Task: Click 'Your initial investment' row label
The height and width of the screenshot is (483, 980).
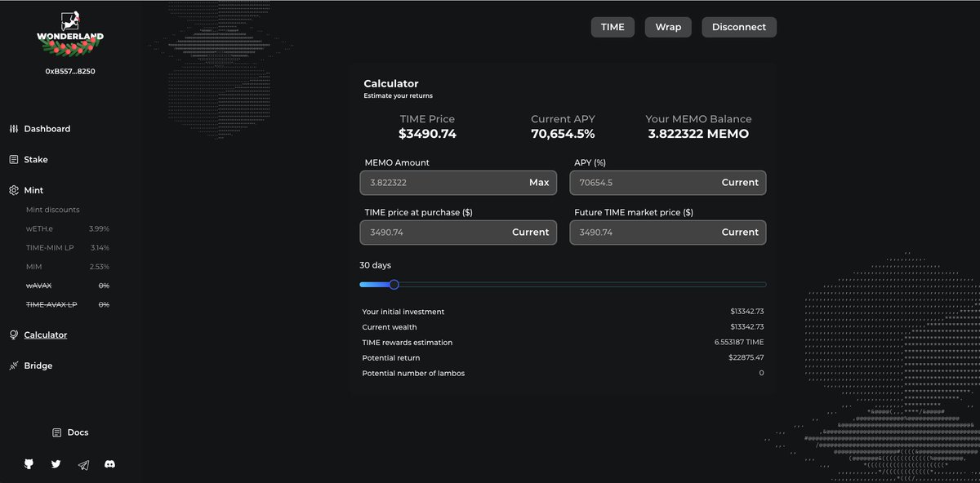Action: (403, 312)
